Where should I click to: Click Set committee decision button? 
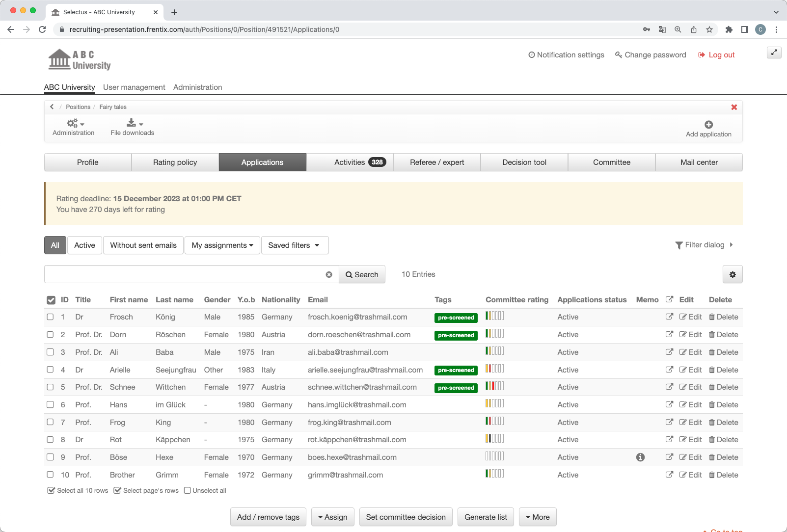pos(406,517)
